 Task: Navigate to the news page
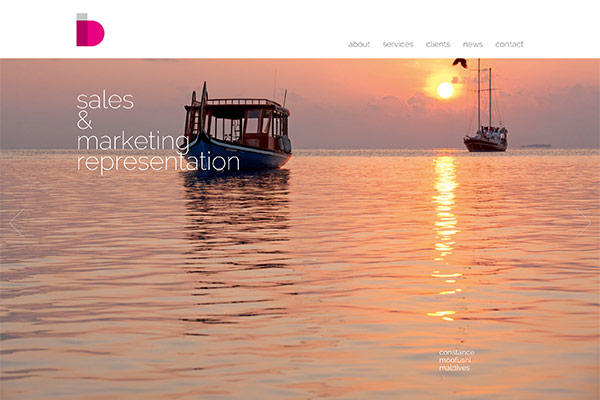point(473,44)
